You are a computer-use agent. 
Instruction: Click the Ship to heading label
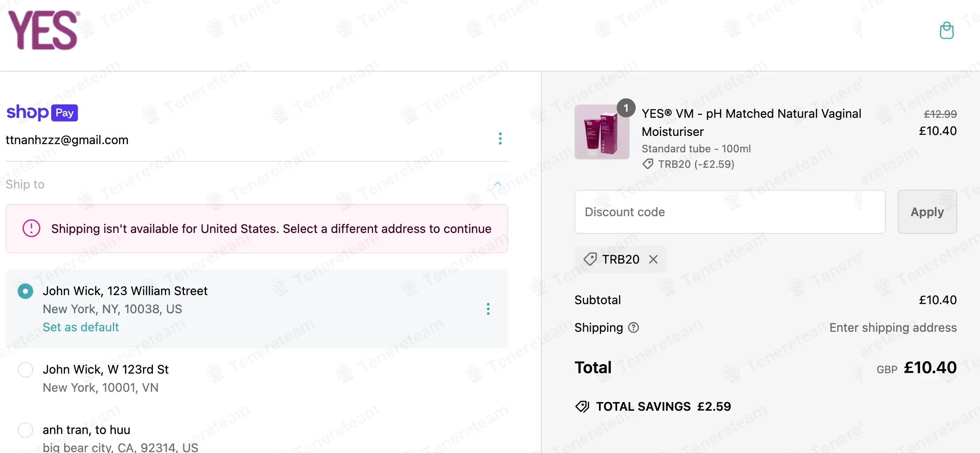click(25, 184)
